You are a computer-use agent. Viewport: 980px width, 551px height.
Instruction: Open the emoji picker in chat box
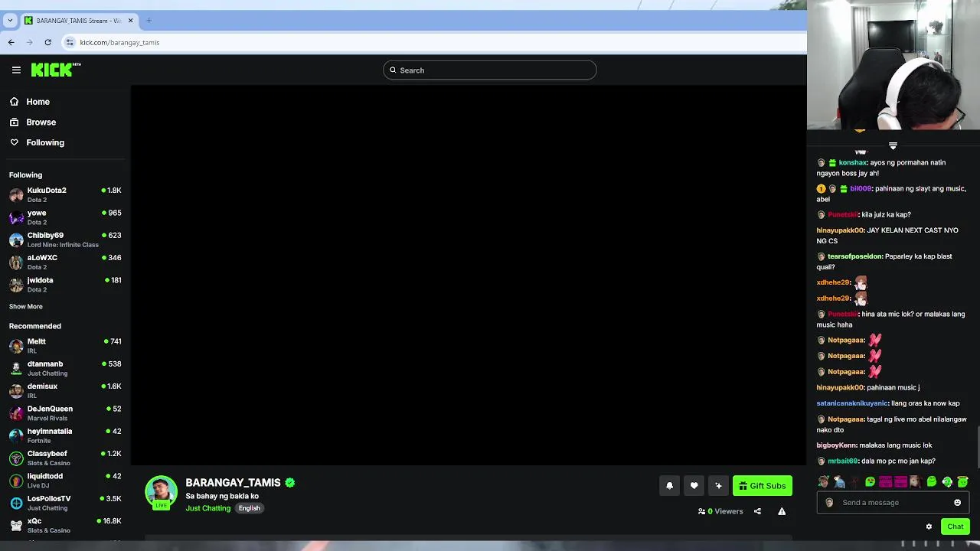957,503
